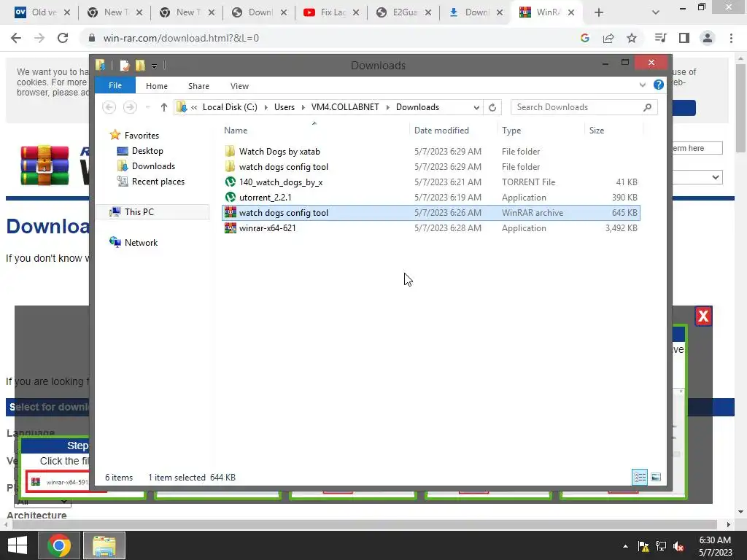The width and height of the screenshot is (747, 560).
Task: Select the watch dogs config tool WinRAR archive icon
Action: point(230,212)
